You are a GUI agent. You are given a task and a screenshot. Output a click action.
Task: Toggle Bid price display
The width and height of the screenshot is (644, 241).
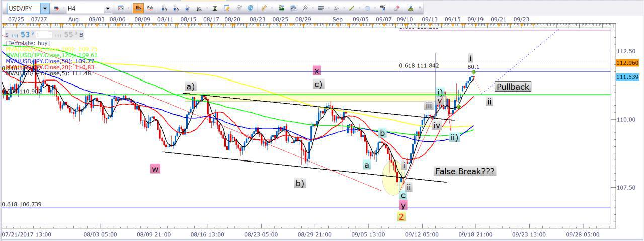tap(138, 8)
